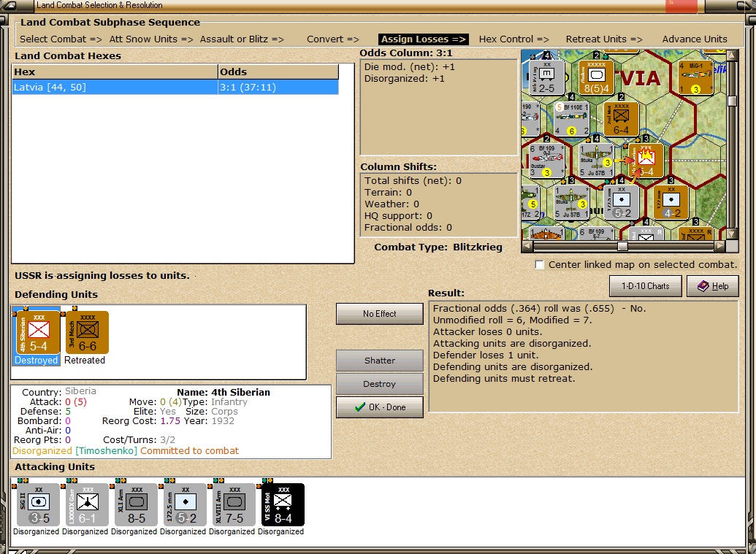Open Help
Viewport: 756px width, 554px height.
[x=713, y=285]
